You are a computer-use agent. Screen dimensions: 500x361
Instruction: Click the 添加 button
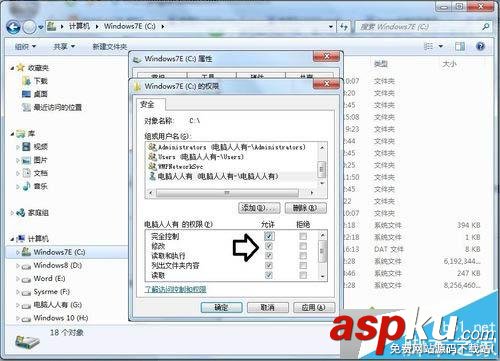point(259,208)
